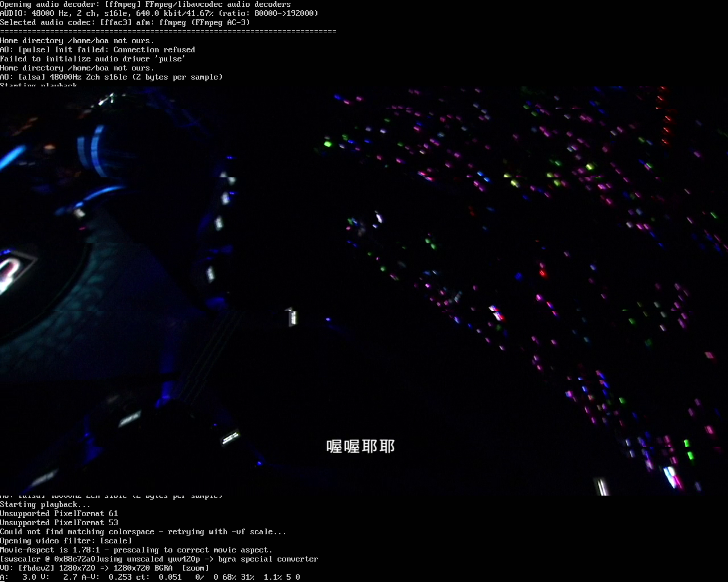Click 'Opening video filter: [scale]' line
This screenshot has width=728, height=582.
click(x=66, y=541)
